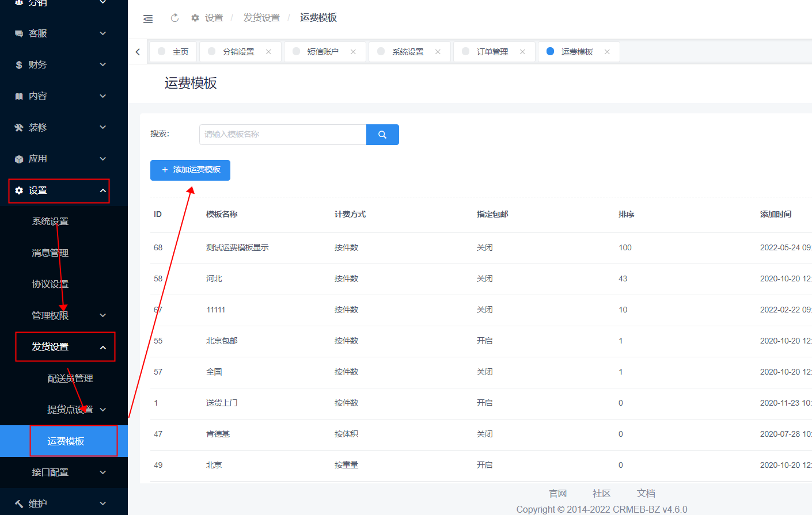Image resolution: width=812 pixels, height=515 pixels.
Task: Select the 肯德基 template name cell
Action: click(218, 434)
